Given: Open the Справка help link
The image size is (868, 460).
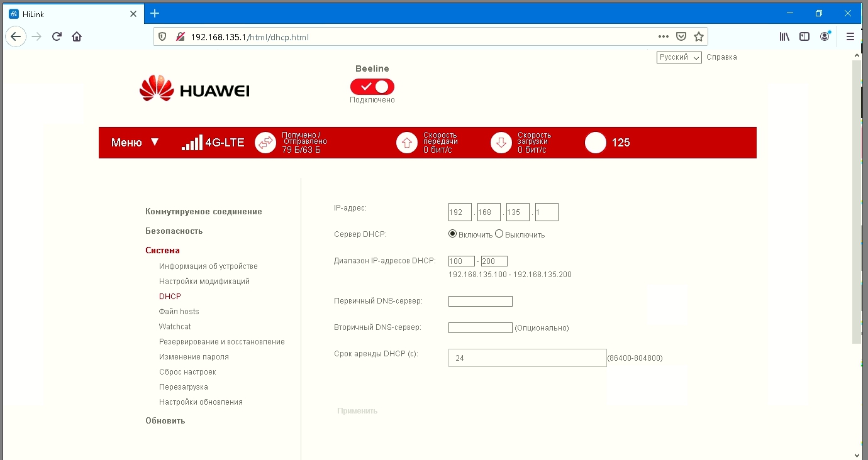Looking at the screenshot, I should tap(721, 57).
